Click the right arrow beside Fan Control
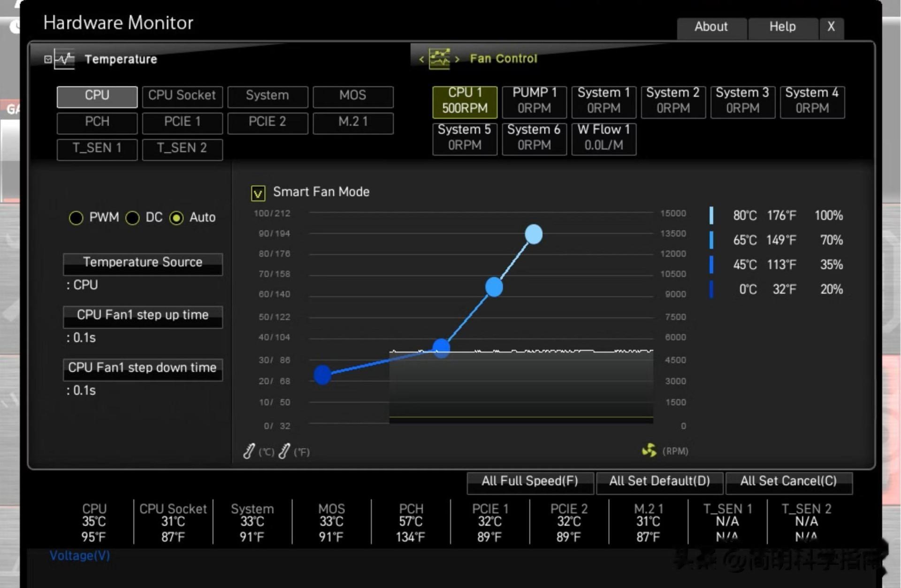Viewport: 901px width, 588px height. pos(457,59)
